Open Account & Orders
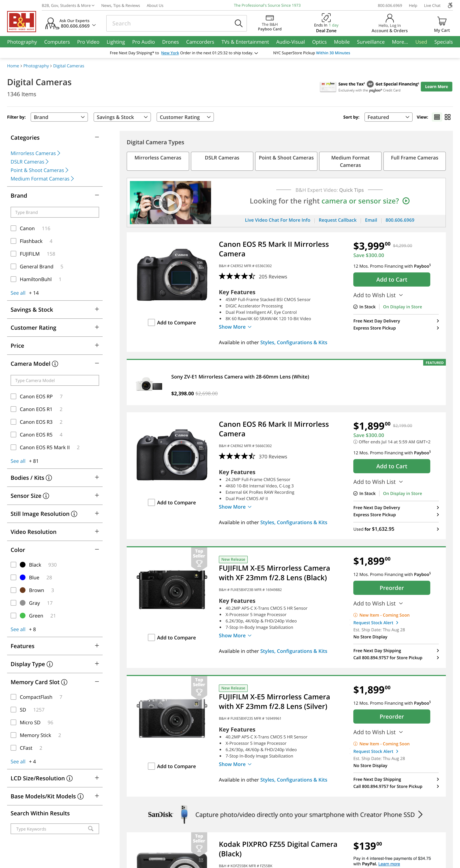This screenshot has width=460, height=868. pyautogui.click(x=390, y=23)
